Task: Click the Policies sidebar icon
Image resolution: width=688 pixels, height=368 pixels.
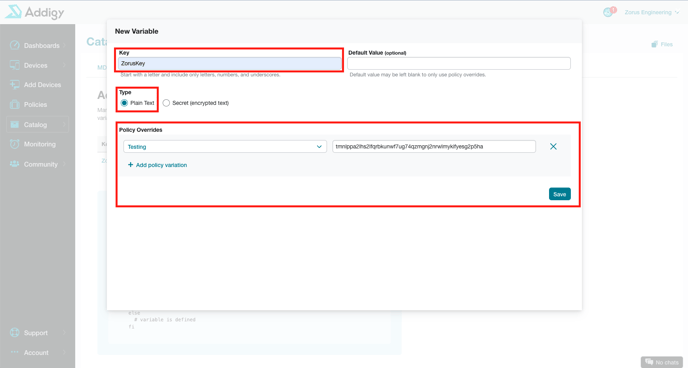Action: (14, 104)
